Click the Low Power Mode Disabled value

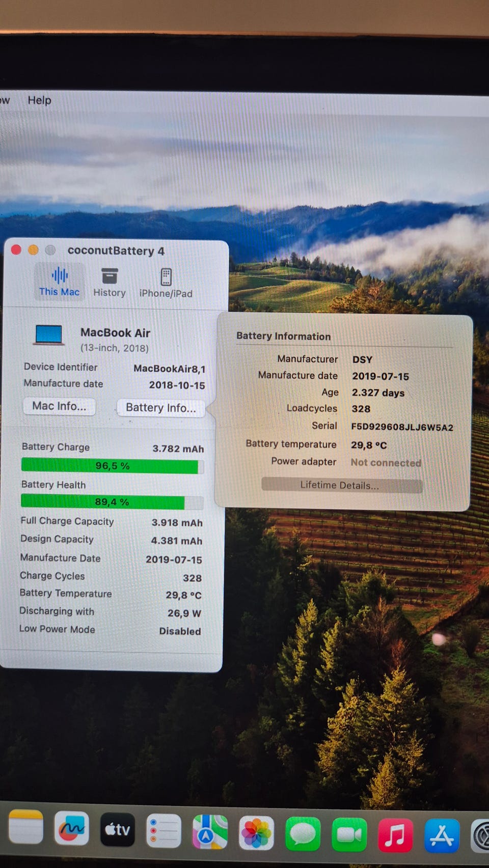click(180, 631)
